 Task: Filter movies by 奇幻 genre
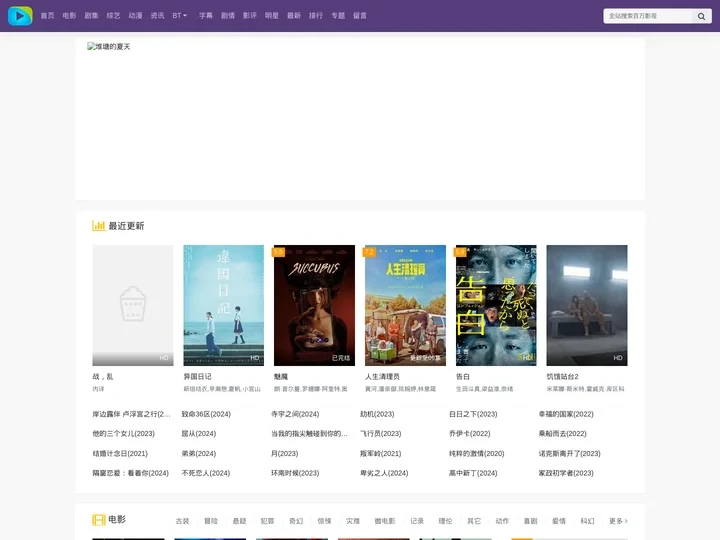coord(296,521)
